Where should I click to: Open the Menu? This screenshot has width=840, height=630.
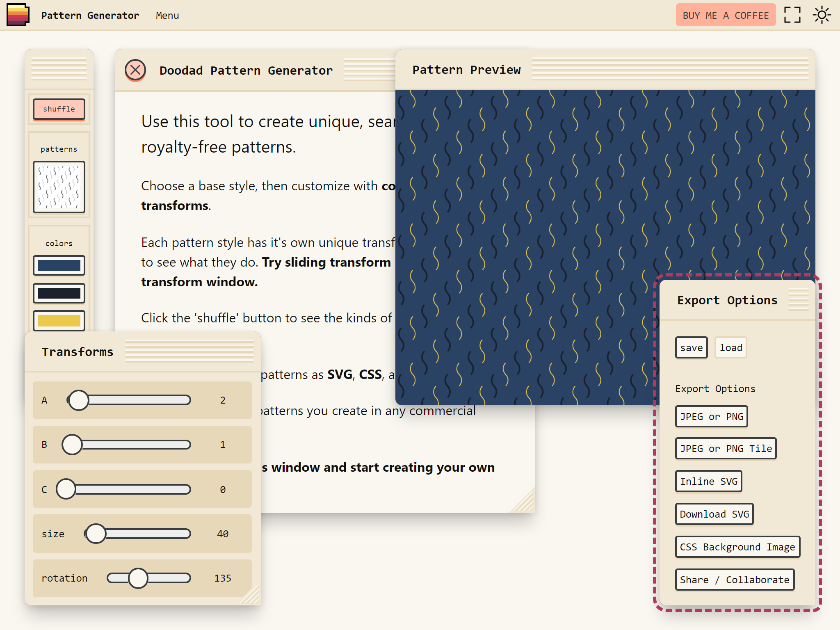coord(167,16)
